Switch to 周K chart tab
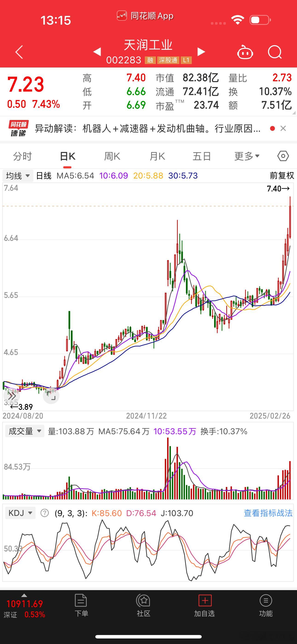297x644 pixels. [112, 156]
